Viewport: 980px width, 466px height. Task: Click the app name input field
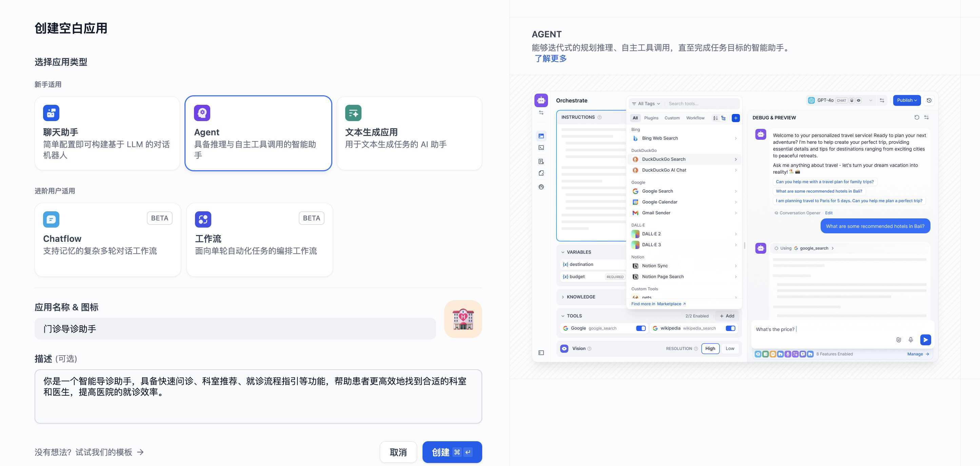point(235,329)
